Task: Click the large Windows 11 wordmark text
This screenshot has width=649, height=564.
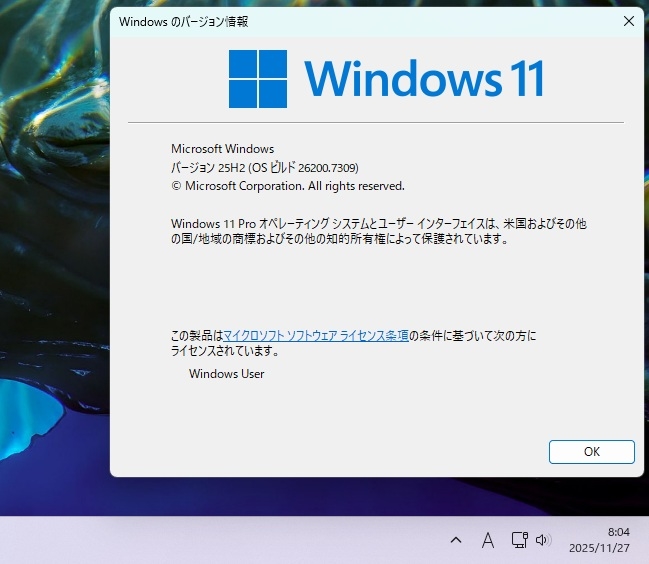Action: point(424,78)
